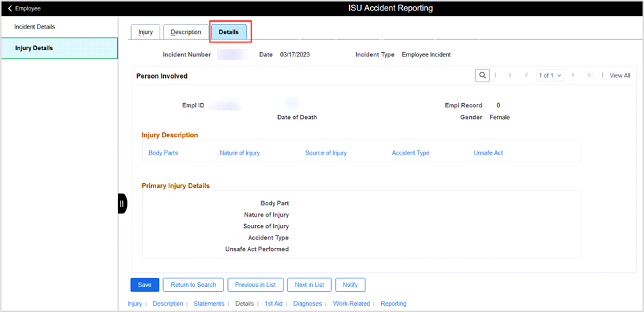Click the Empl ID label
The height and width of the screenshot is (312, 644).
pos(194,105)
